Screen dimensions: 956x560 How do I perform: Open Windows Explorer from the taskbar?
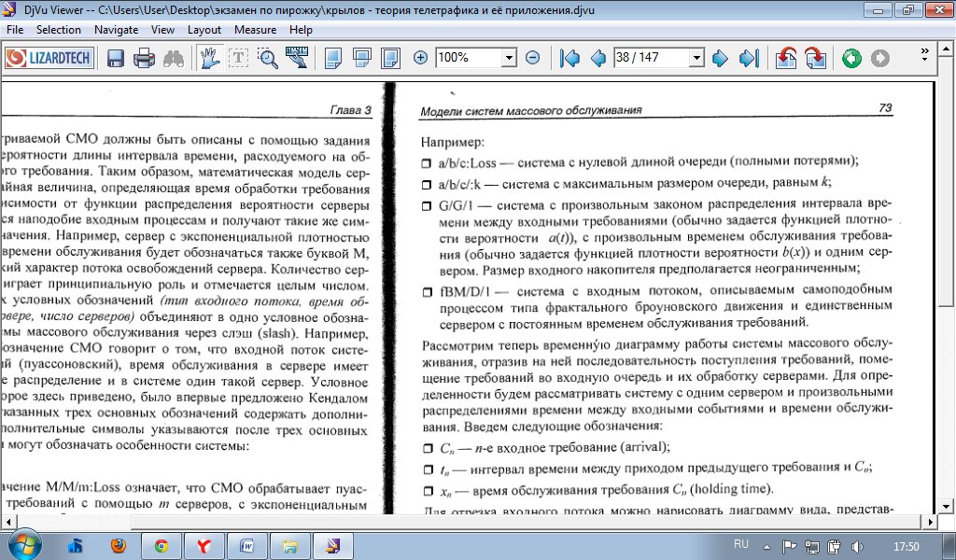click(x=289, y=546)
